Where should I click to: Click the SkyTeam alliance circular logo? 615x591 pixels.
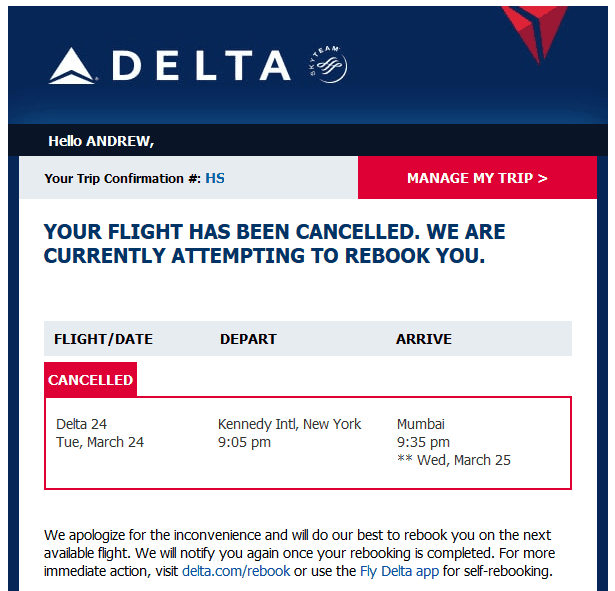pos(328,64)
